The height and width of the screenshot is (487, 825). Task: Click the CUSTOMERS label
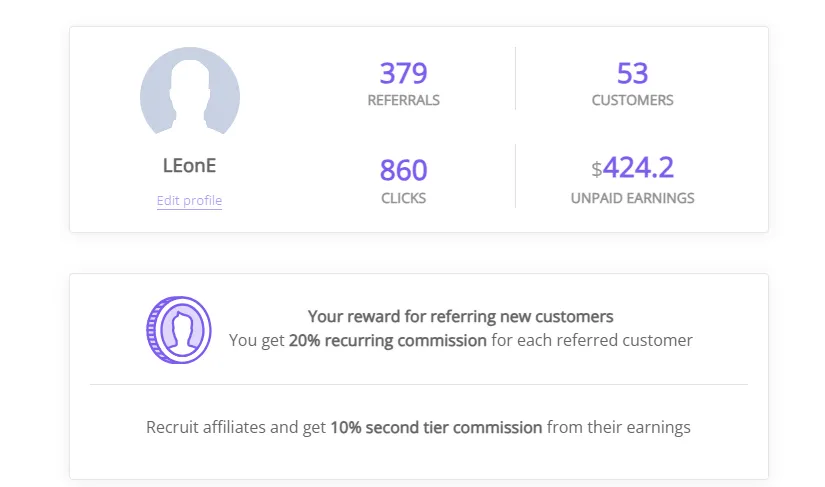[x=632, y=100]
